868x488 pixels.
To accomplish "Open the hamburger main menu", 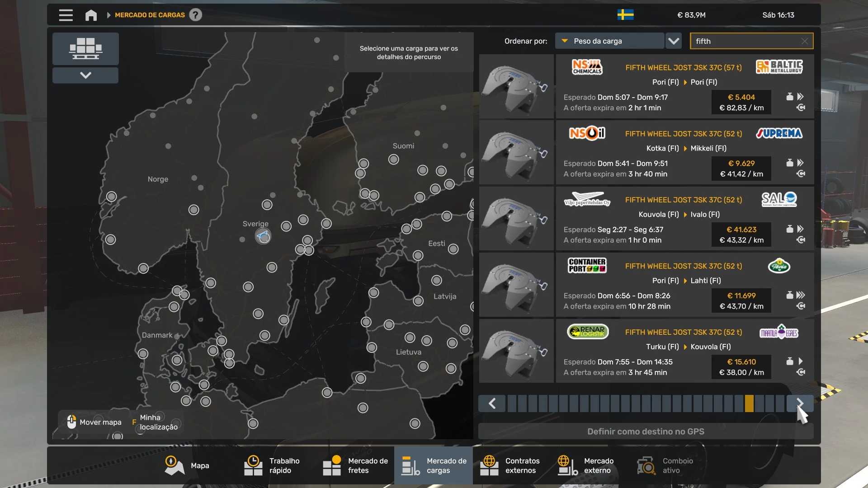I will [x=66, y=15].
